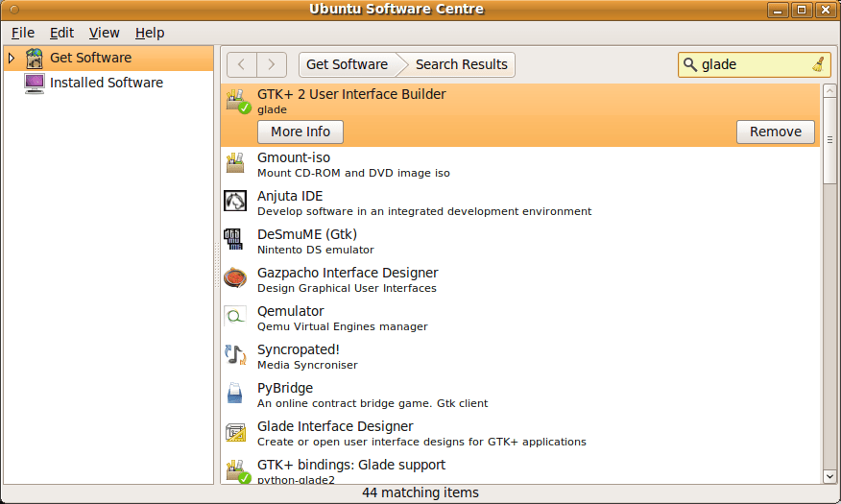Click the Nintento DS emulator description
The width and height of the screenshot is (841, 504).
click(315, 250)
